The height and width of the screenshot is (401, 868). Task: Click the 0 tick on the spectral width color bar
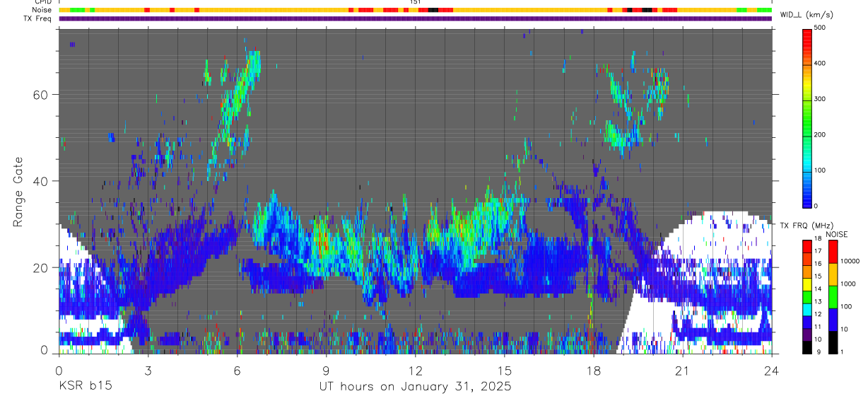click(x=816, y=206)
